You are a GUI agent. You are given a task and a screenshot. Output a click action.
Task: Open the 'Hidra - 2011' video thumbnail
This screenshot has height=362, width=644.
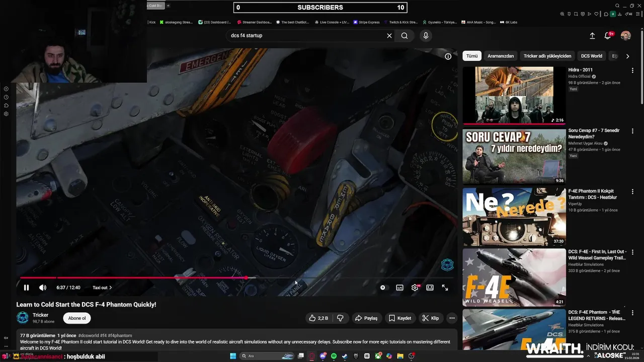pyautogui.click(x=514, y=96)
